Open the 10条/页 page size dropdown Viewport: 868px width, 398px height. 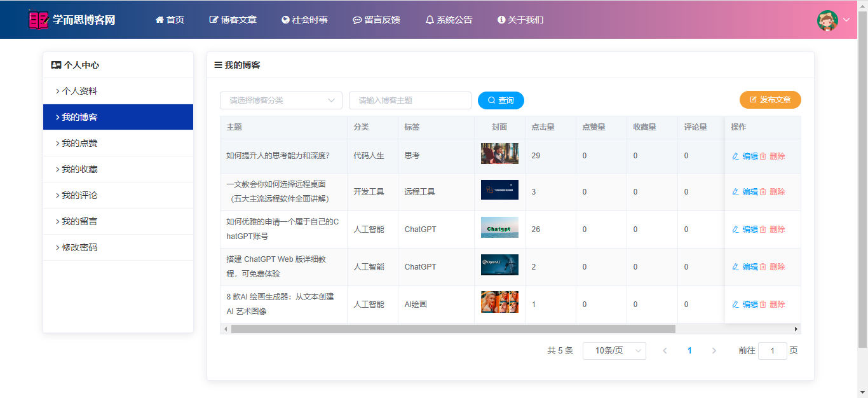point(614,351)
